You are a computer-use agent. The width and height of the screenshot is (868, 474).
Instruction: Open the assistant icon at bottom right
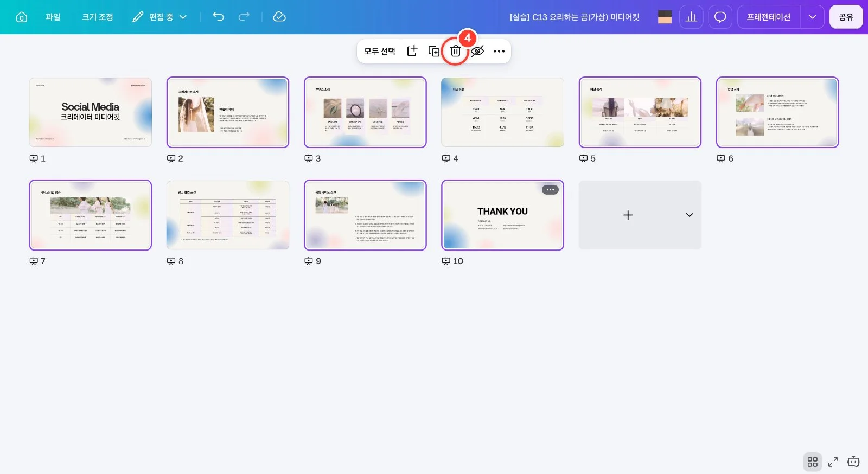[x=853, y=462]
